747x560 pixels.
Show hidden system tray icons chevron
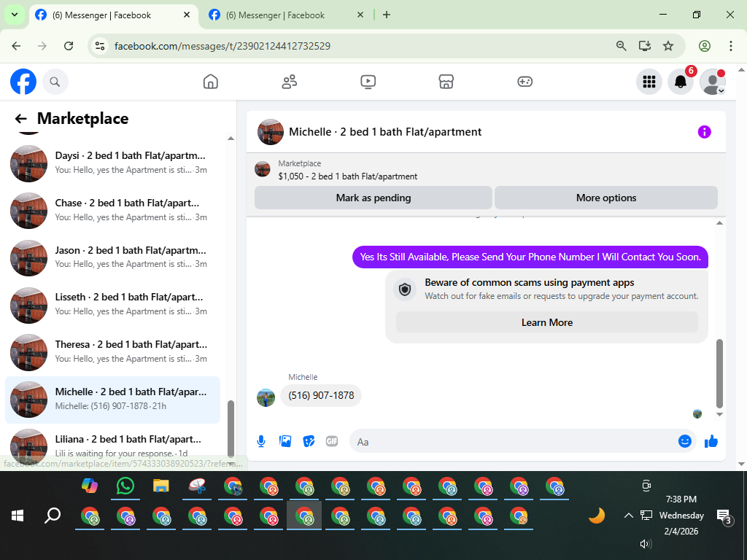pyautogui.click(x=628, y=516)
